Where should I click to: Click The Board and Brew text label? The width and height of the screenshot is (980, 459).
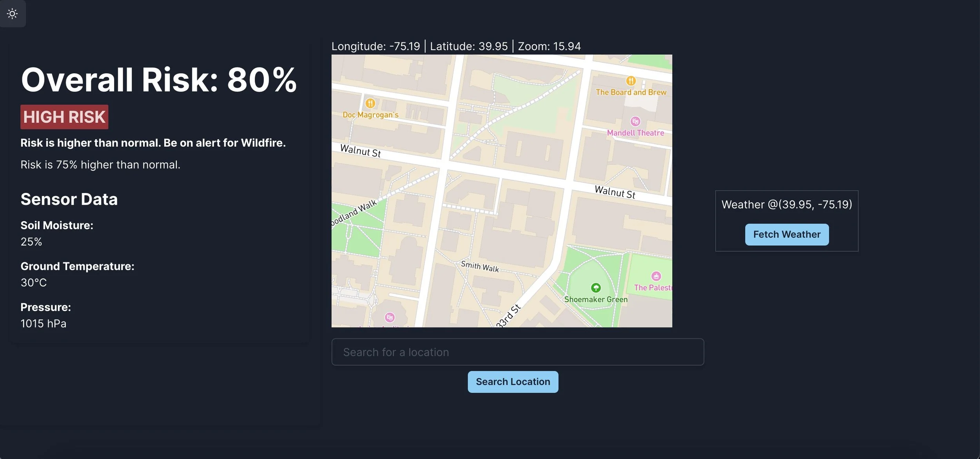[x=631, y=92]
